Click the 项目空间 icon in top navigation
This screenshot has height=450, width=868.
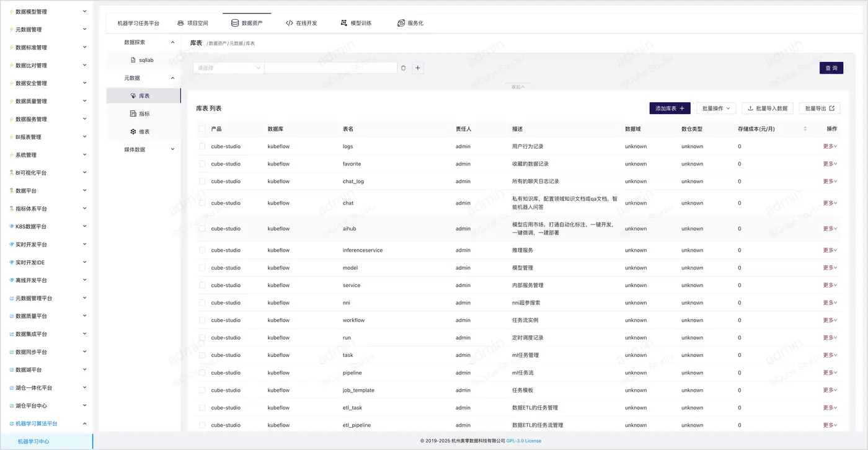click(180, 23)
